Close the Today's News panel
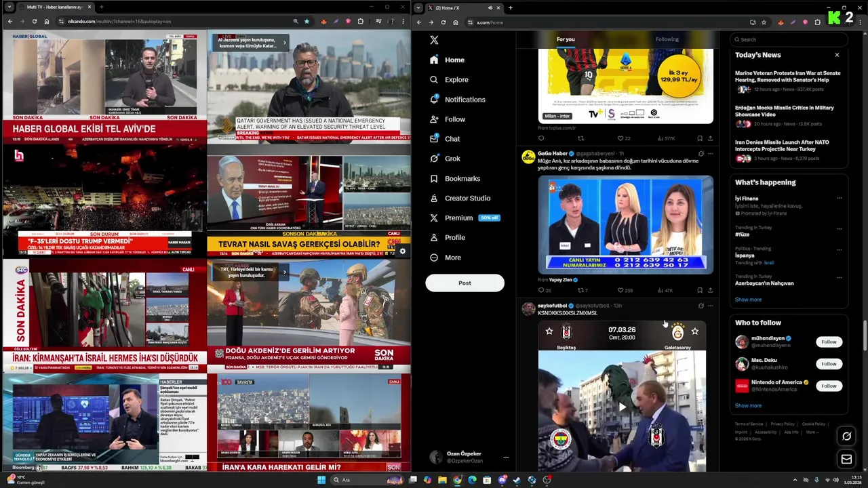The height and width of the screenshot is (488, 868). pos(837,55)
